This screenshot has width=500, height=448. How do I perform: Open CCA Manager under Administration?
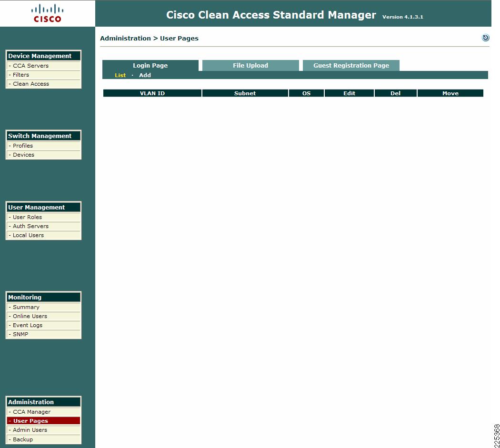[x=44, y=412]
